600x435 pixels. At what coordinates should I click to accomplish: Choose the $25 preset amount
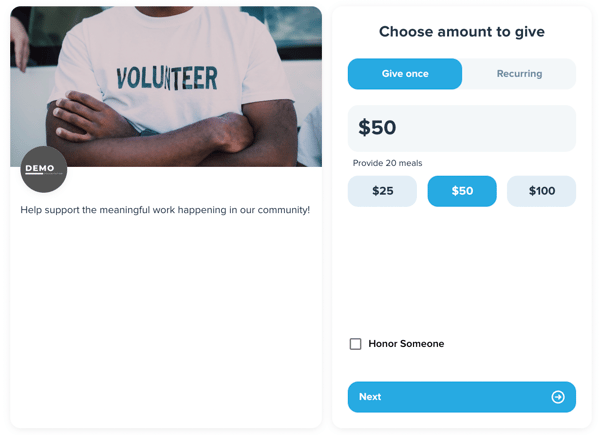point(382,191)
